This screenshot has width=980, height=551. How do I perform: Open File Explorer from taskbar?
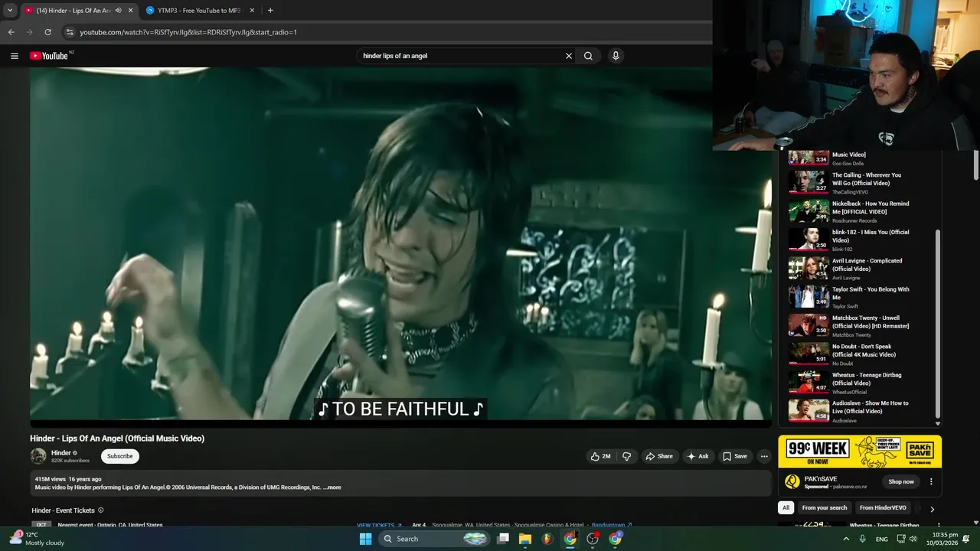click(525, 539)
